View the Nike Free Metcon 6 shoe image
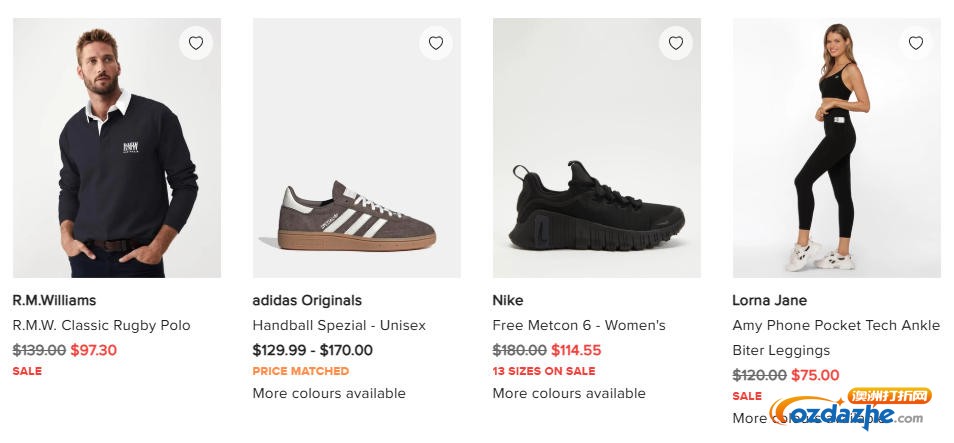 click(596, 150)
